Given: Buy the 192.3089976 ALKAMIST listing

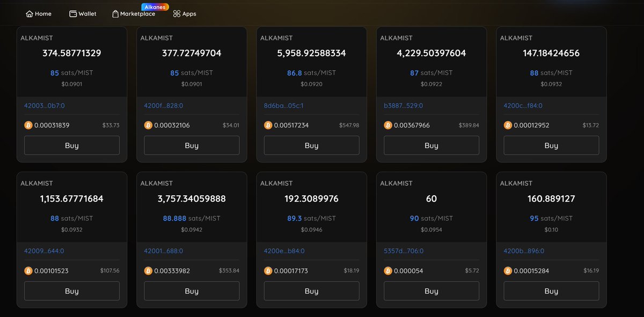Looking at the screenshot, I should (312, 291).
